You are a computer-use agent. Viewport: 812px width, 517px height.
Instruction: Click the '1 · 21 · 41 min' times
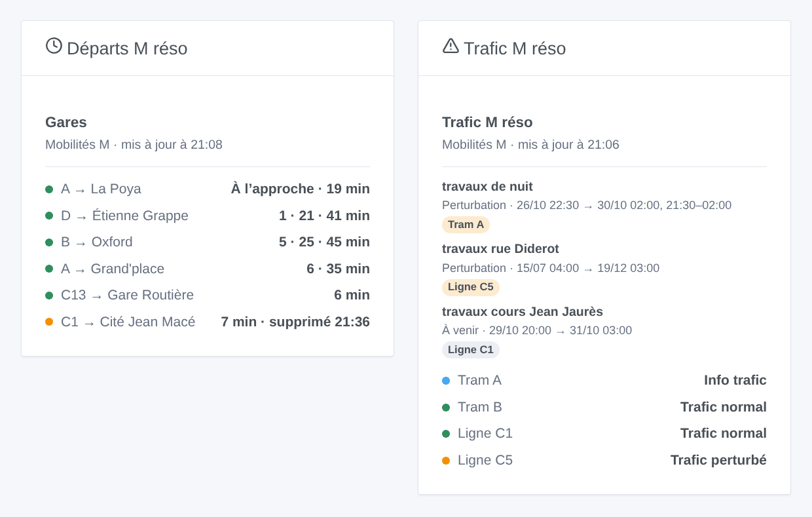324,216
